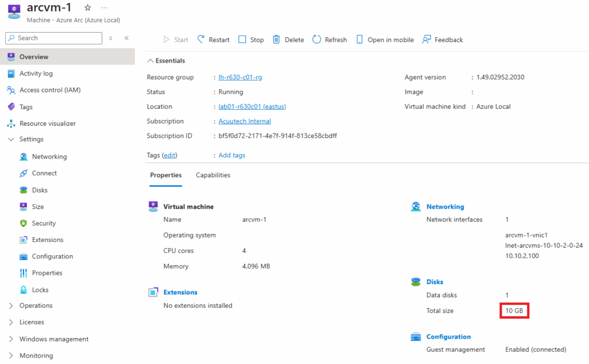The width and height of the screenshot is (589, 364).
Task: Open Overview in the sidebar menu
Action: click(x=67, y=57)
